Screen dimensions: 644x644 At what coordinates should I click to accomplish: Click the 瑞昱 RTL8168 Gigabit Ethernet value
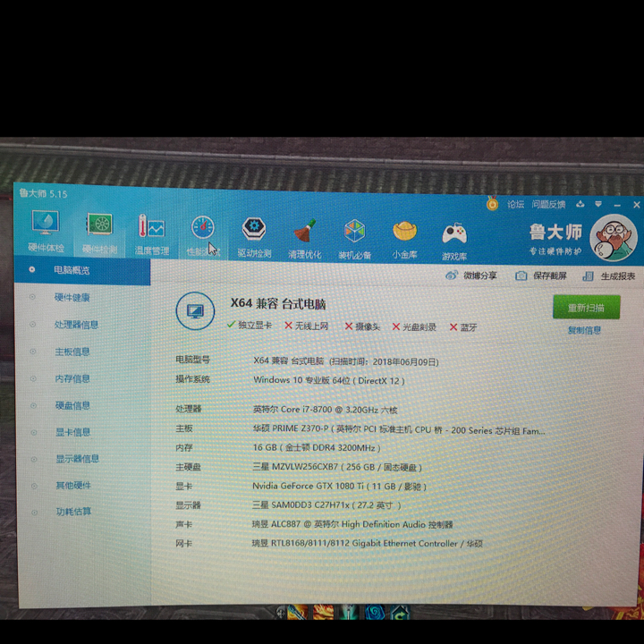(368, 544)
